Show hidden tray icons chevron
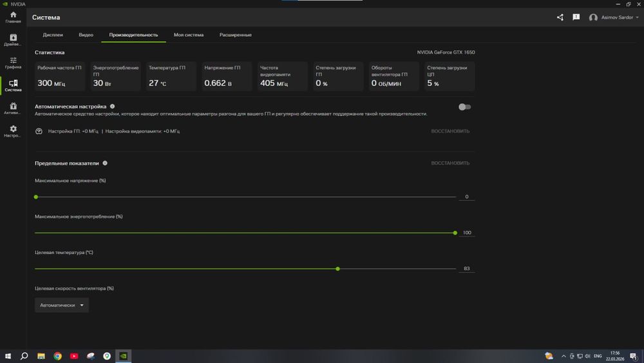The image size is (644, 363). click(x=563, y=356)
